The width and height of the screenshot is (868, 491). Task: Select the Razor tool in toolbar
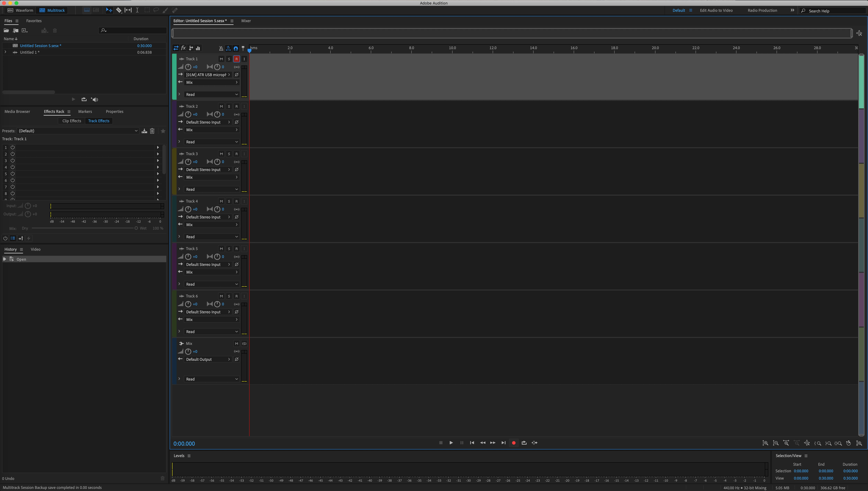(119, 10)
